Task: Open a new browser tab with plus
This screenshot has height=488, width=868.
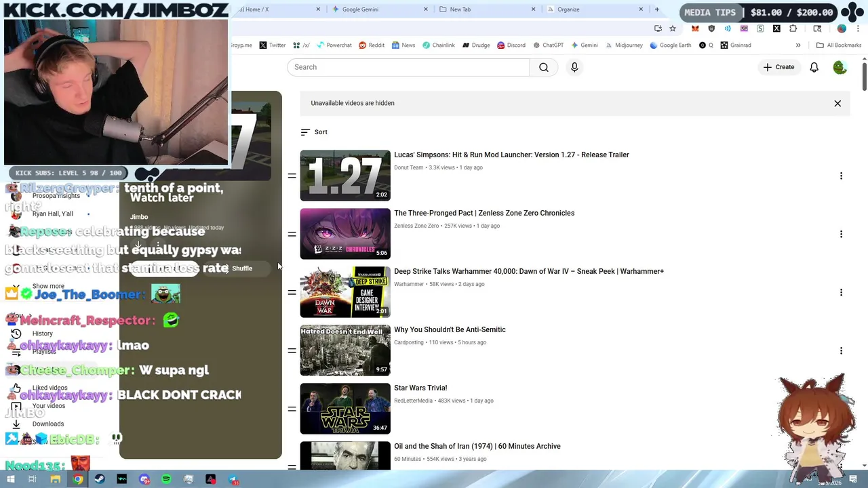Action: point(656,9)
